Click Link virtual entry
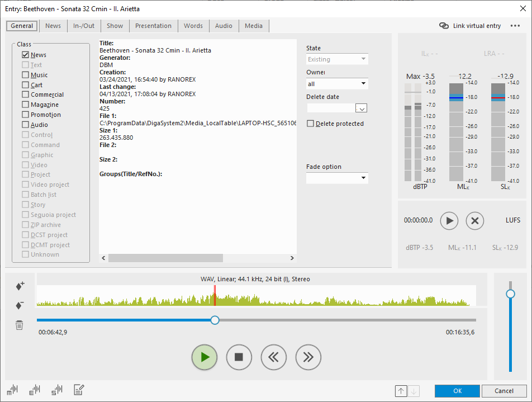This screenshot has height=402, width=532. click(471, 26)
